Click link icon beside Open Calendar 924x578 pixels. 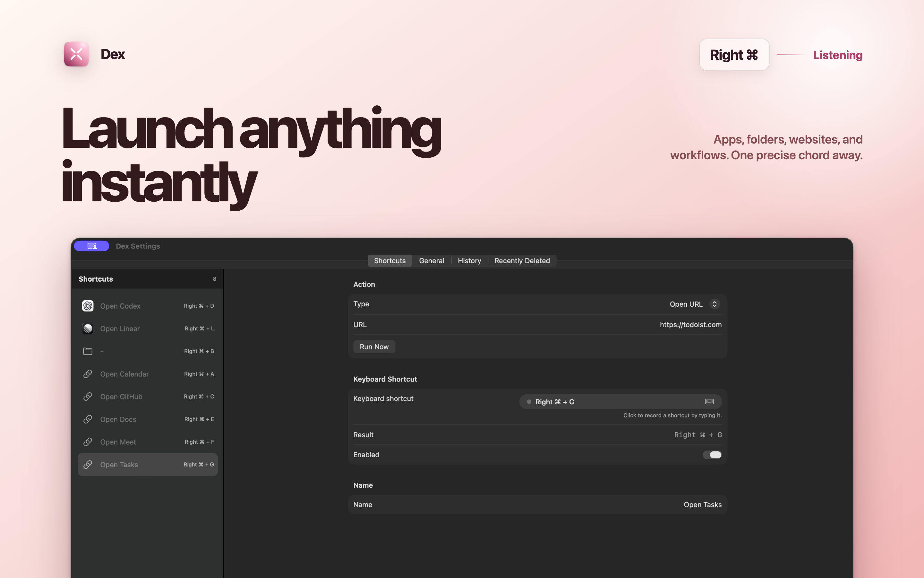tap(88, 374)
